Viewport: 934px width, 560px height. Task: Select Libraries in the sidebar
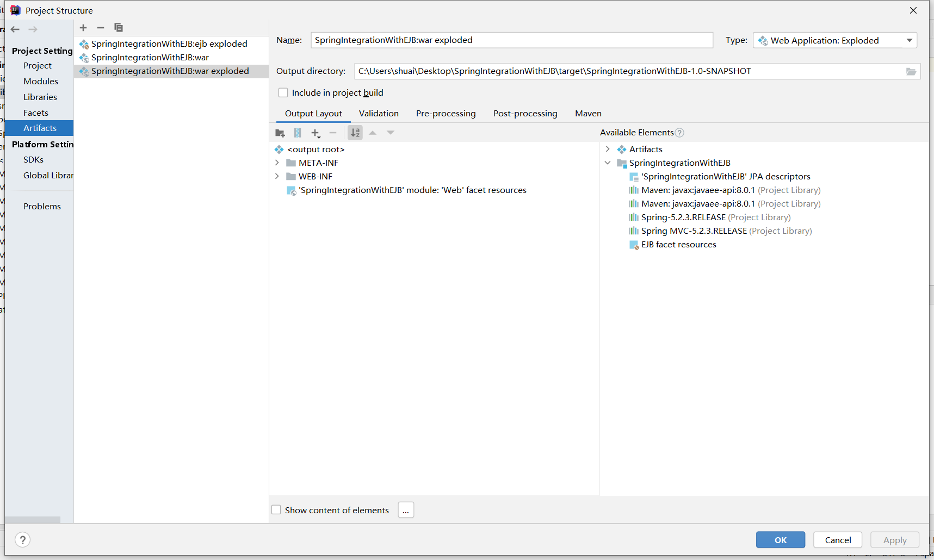40,97
